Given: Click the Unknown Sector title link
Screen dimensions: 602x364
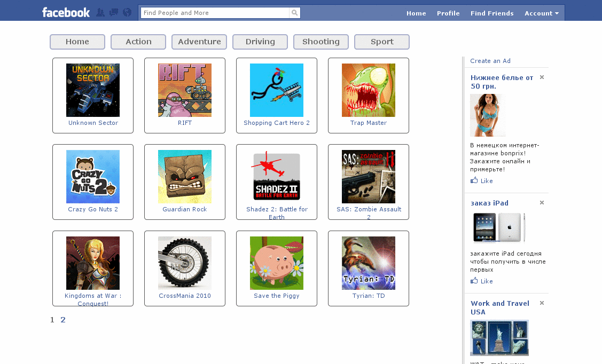Looking at the screenshot, I should click(x=93, y=123).
